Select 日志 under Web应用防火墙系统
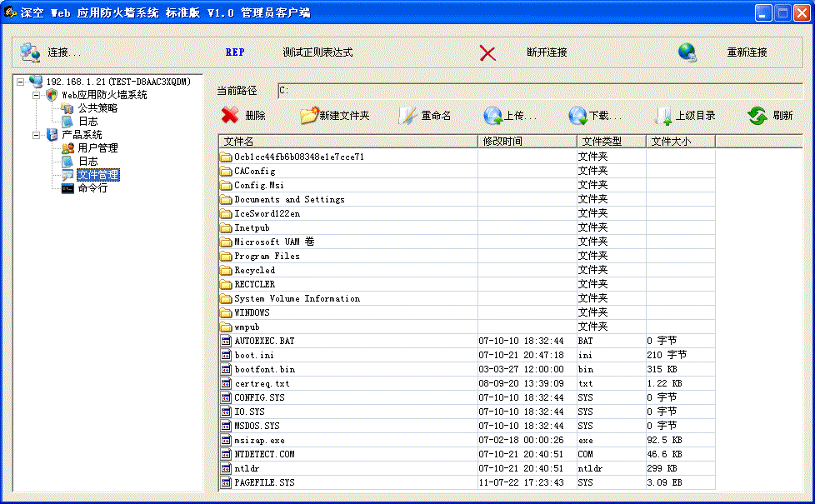Screen dimensions: 815x504 (87, 122)
